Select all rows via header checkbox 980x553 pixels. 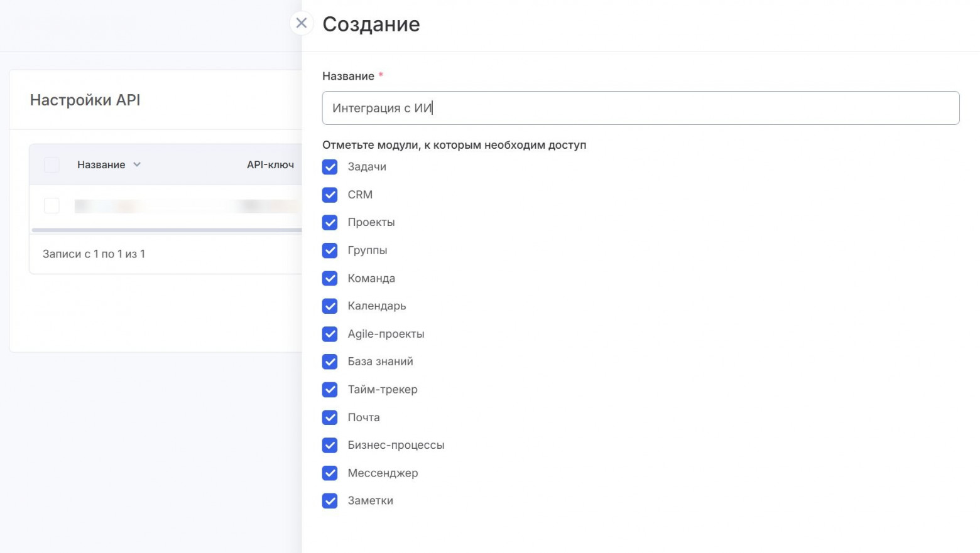tap(52, 164)
